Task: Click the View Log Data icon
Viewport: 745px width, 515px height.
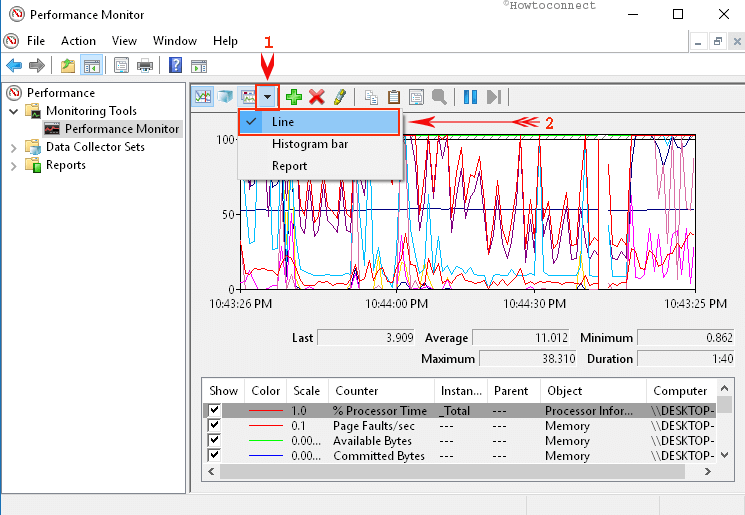Action: (225, 97)
